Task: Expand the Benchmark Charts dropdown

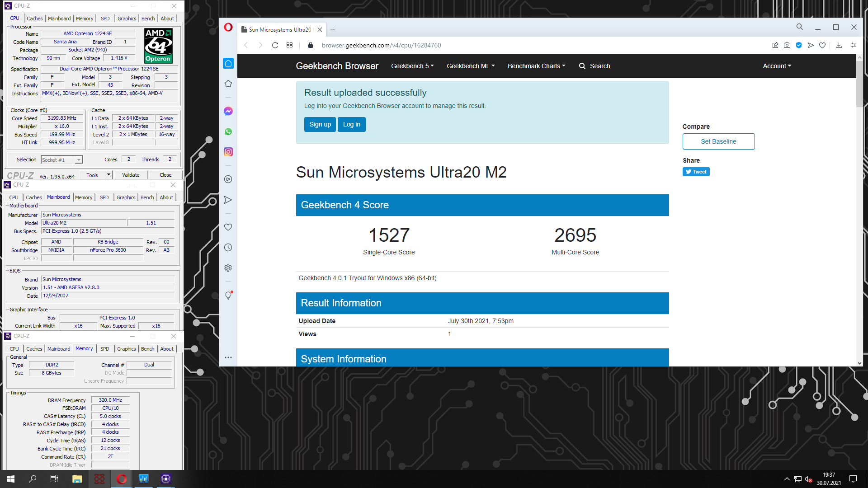Action: 537,66
